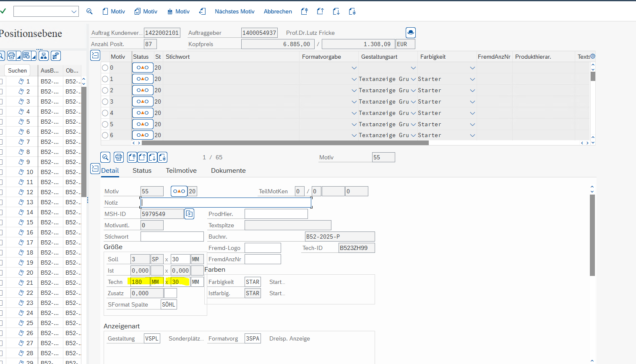
Task: Open the Gestaltungsart dropdown in Motiv row 6
Action: pyautogui.click(x=413, y=135)
